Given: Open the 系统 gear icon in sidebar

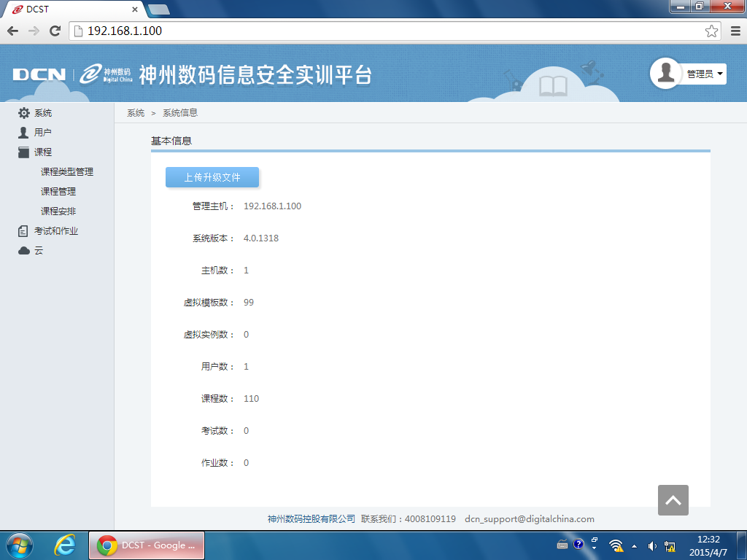Looking at the screenshot, I should (24, 113).
